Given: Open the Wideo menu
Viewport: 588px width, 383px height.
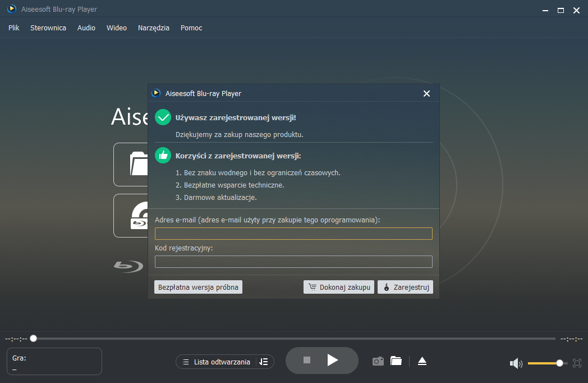Looking at the screenshot, I should point(117,28).
